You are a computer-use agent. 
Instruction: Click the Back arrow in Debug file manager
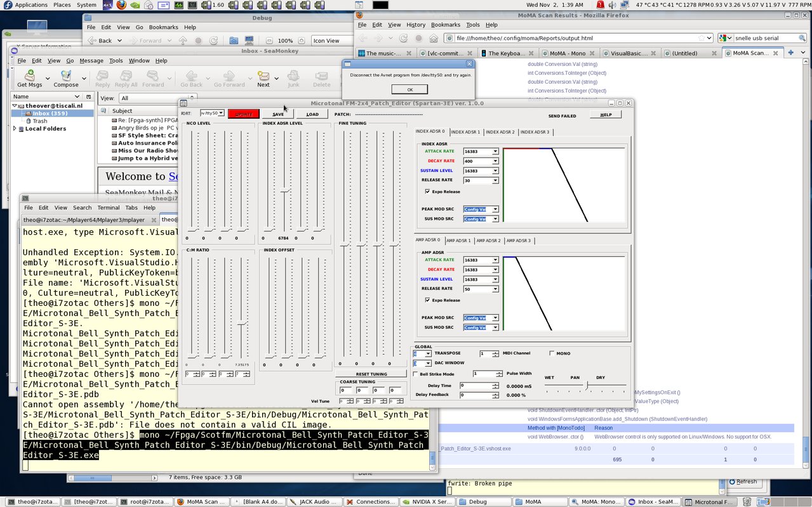100,41
